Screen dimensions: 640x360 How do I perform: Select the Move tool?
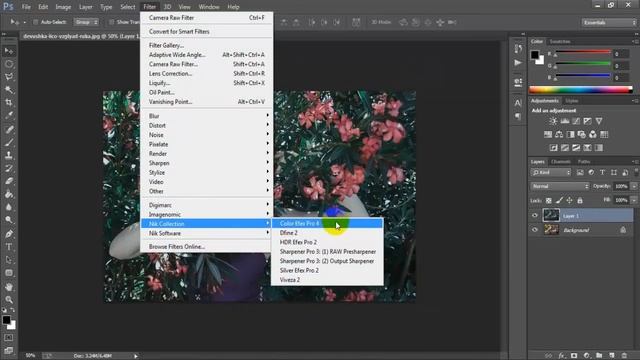pos(9,51)
